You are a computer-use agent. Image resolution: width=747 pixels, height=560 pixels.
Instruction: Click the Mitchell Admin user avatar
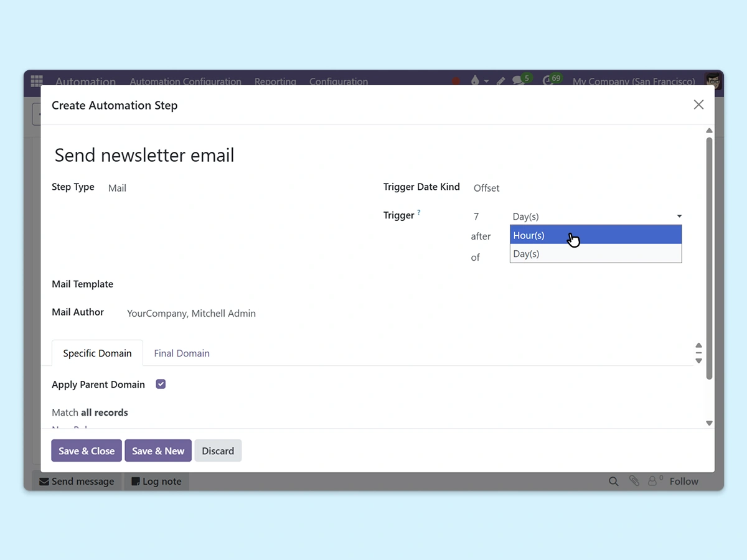pyautogui.click(x=713, y=81)
